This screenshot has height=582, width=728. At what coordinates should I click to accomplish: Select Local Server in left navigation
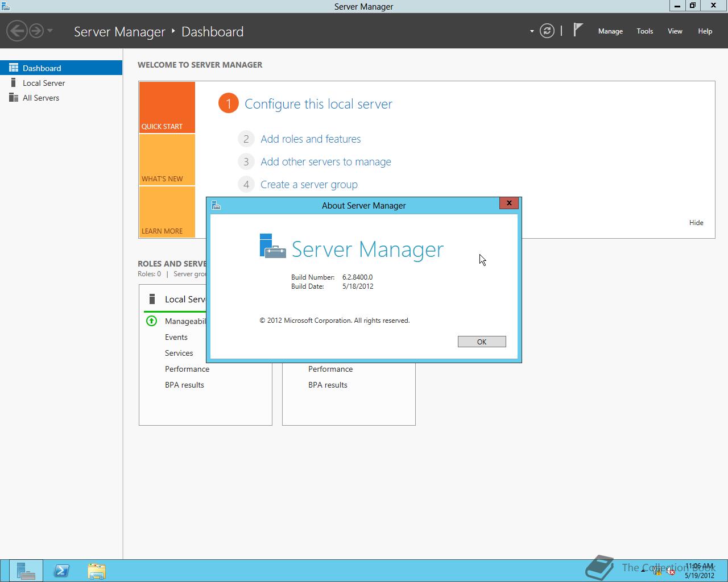pyautogui.click(x=61, y=83)
